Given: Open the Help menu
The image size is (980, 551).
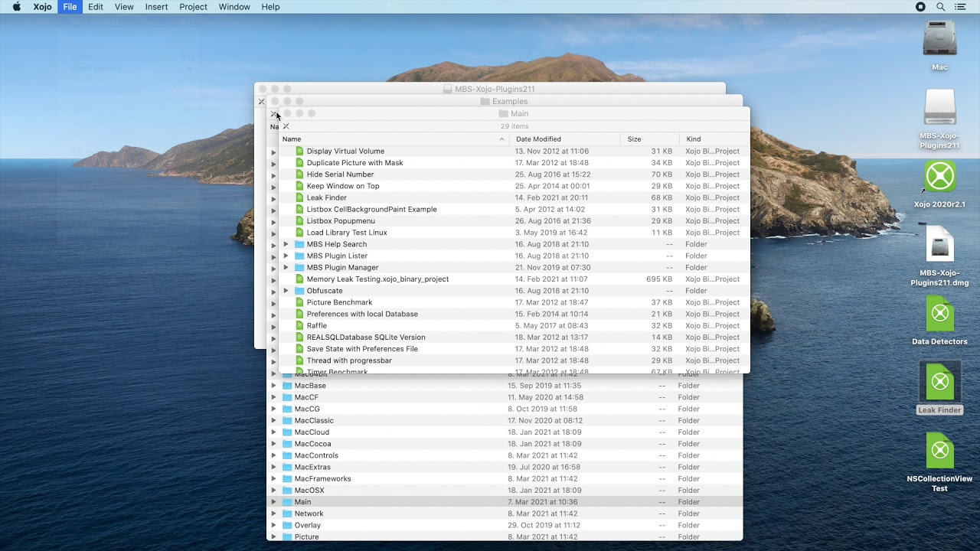Looking at the screenshot, I should click(270, 7).
